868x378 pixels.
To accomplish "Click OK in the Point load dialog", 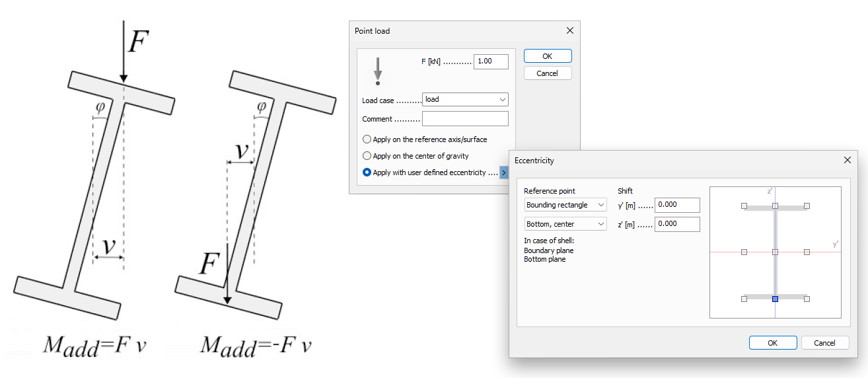I will pyautogui.click(x=547, y=56).
